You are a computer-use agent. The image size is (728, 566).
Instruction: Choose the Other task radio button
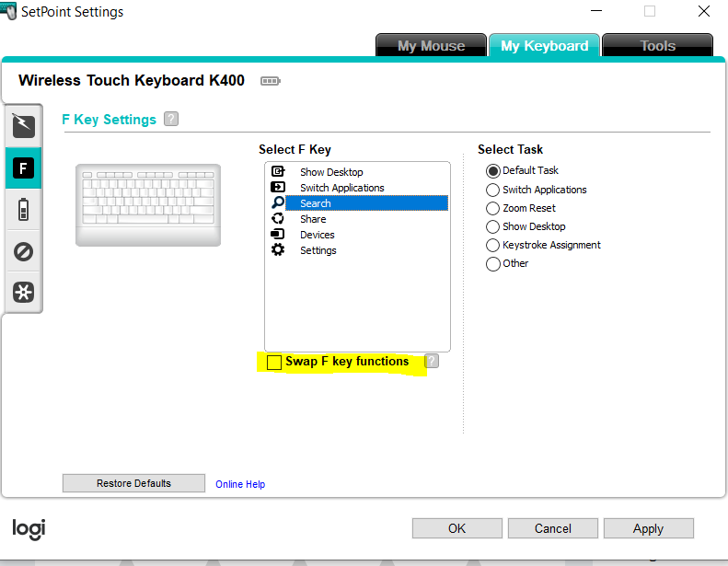(492, 264)
